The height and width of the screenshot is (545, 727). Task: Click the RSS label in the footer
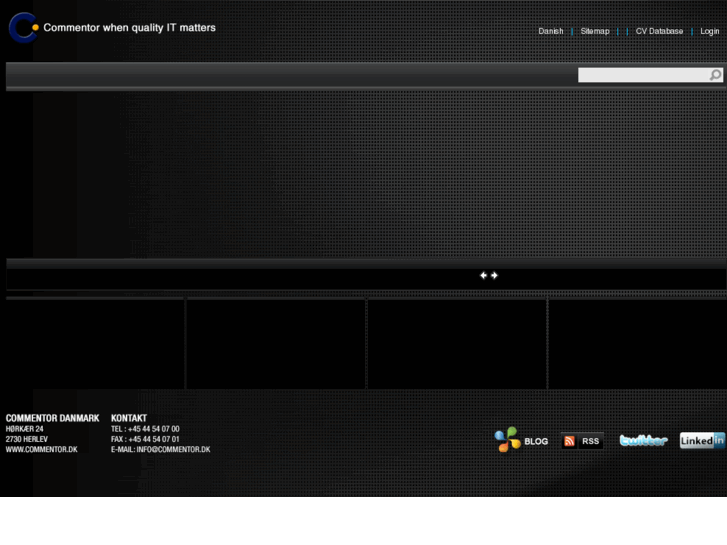(590, 441)
